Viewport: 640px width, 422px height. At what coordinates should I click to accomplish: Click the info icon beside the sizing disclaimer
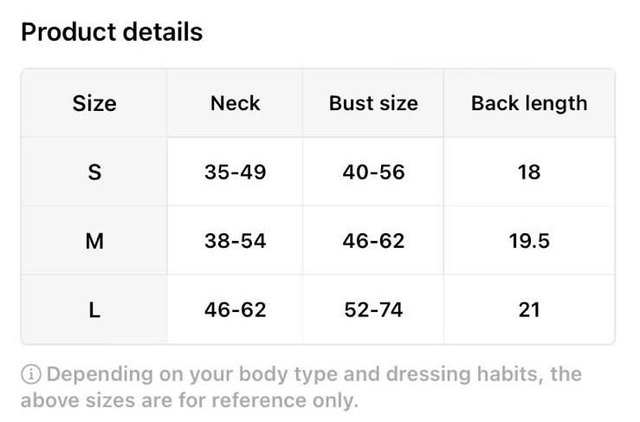point(31,375)
